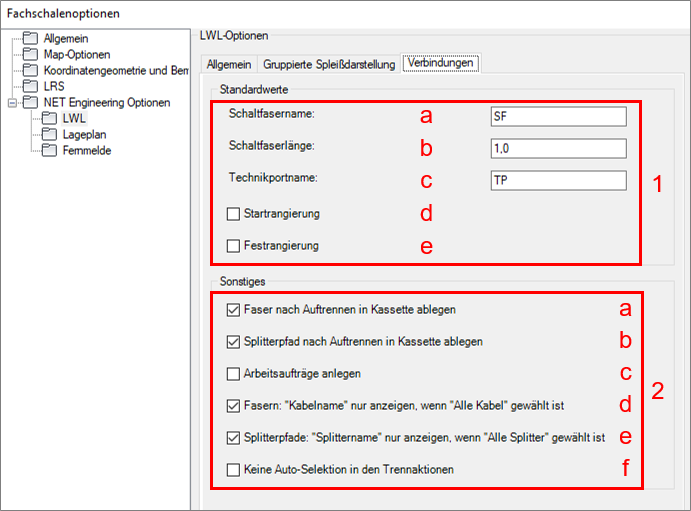
Task: Toggle Arbeitsaufträge anlegen checkbox
Action: tap(234, 373)
